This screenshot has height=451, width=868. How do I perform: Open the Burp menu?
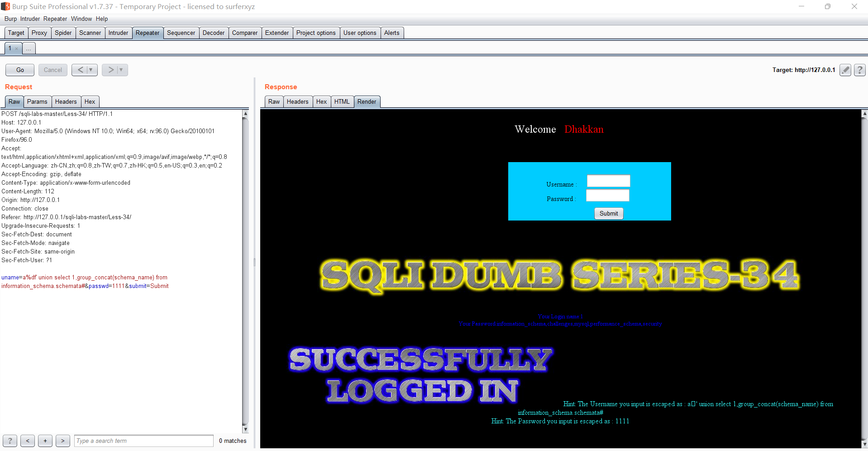coord(10,19)
